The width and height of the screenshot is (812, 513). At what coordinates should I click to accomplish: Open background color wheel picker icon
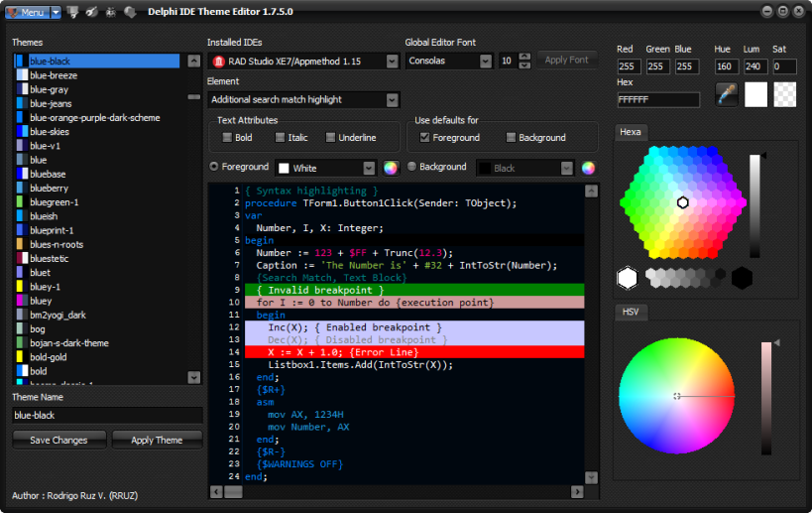[x=588, y=168]
